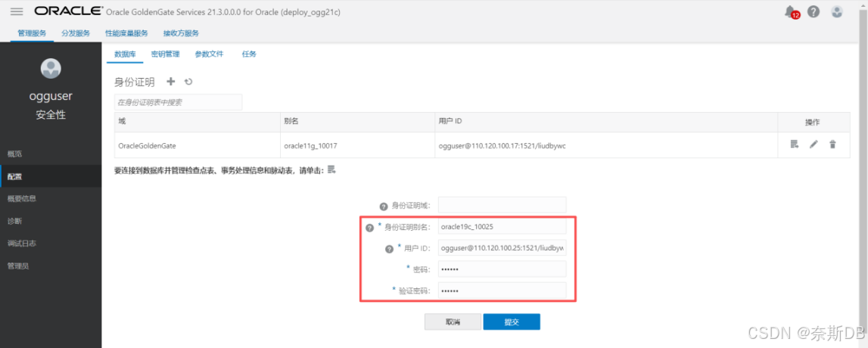Image resolution: width=868 pixels, height=348 pixels.
Task: Connect to database for oracle11g_10017 row
Action: (x=795, y=144)
